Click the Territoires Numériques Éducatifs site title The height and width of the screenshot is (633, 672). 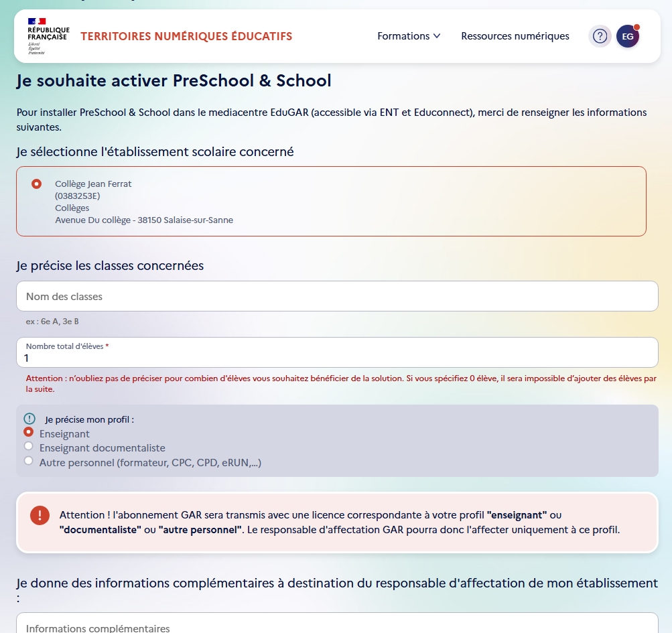click(x=186, y=36)
